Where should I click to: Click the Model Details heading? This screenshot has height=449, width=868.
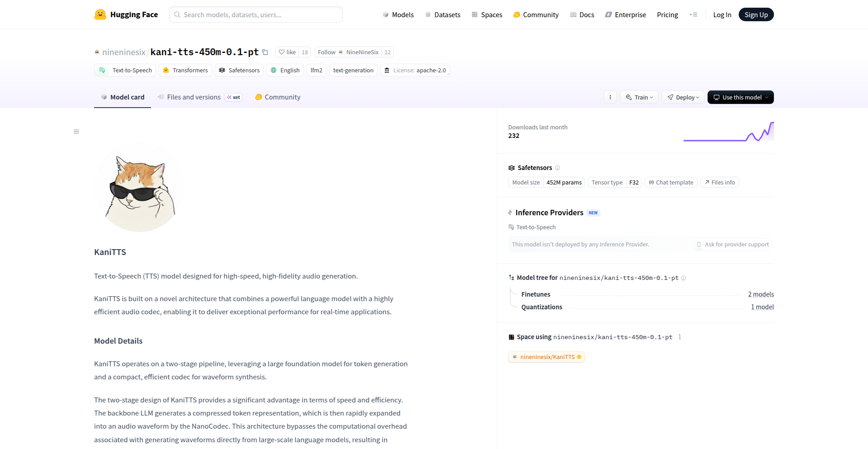(118, 341)
